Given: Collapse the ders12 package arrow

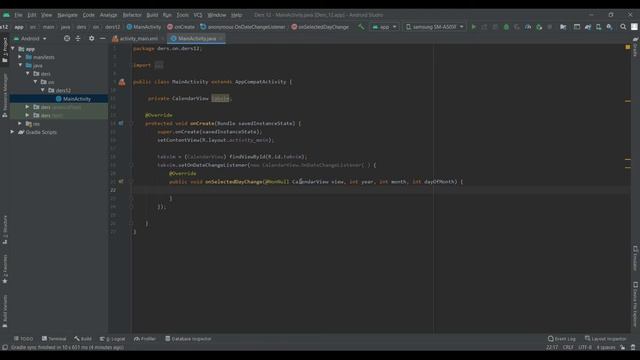Looking at the screenshot, I should point(42,90).
